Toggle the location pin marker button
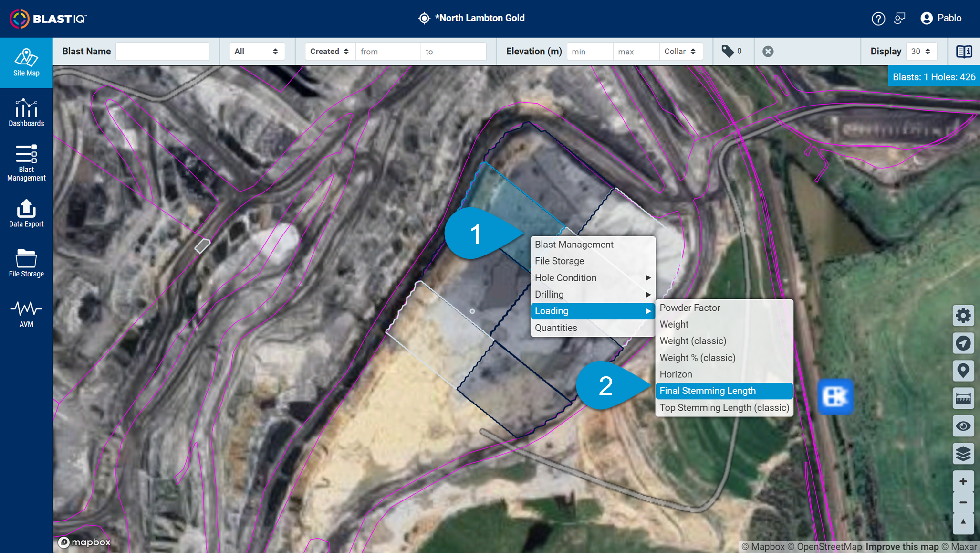 (x=963, y=371)
